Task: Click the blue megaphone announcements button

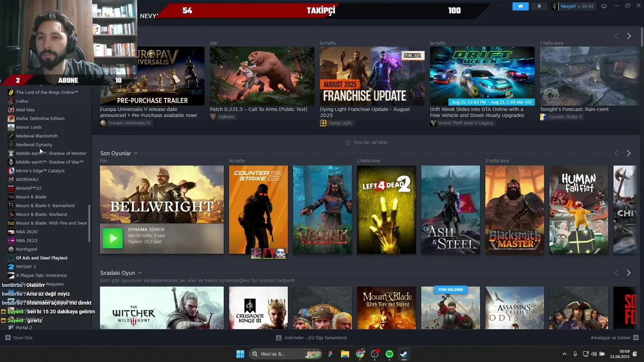Action: click(x=520, y=6)
